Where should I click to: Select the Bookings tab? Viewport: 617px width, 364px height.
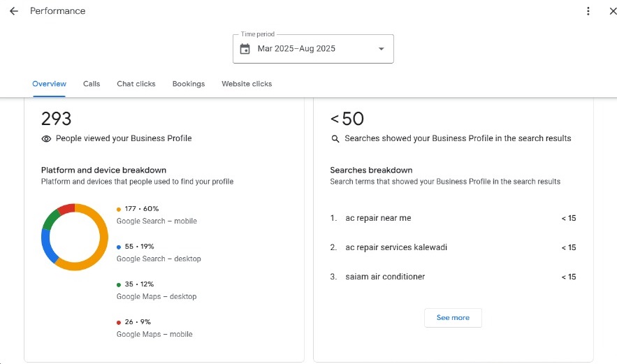pyautogui.click(x=189, y=84)
